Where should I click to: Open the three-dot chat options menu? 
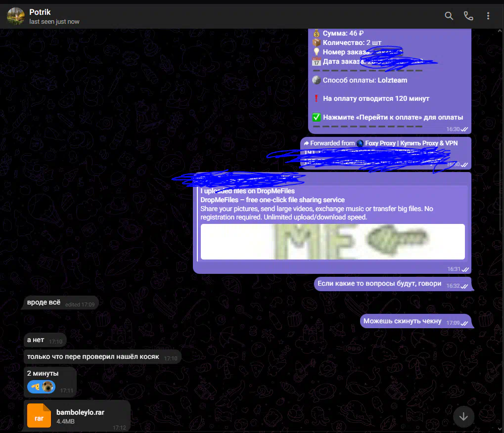pyautogui.click(x=488, y=16)
